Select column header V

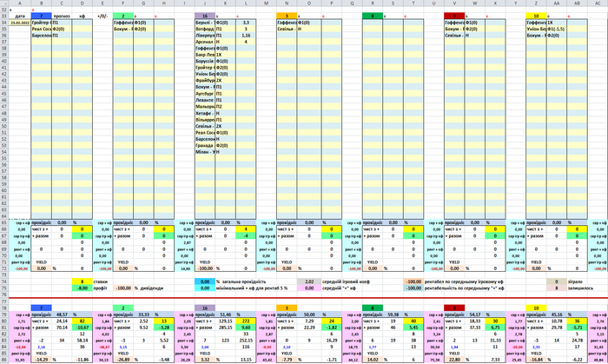tap(454, 3)
